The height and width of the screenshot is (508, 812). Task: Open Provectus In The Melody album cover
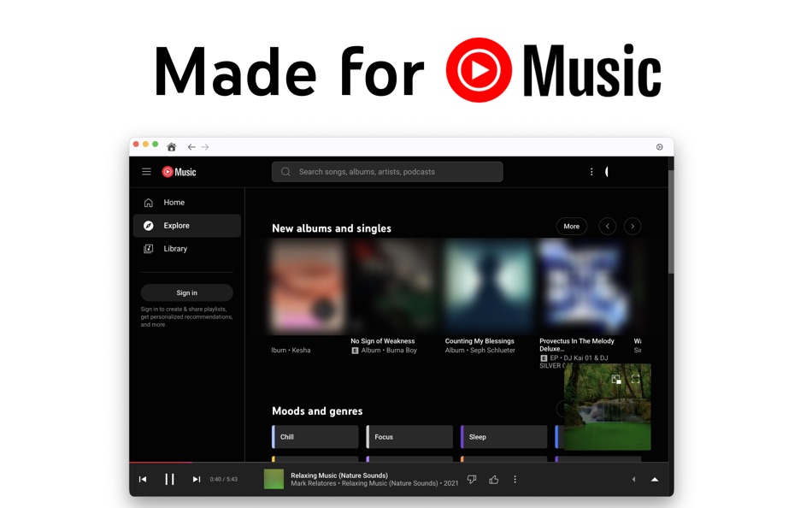(581, 286)
